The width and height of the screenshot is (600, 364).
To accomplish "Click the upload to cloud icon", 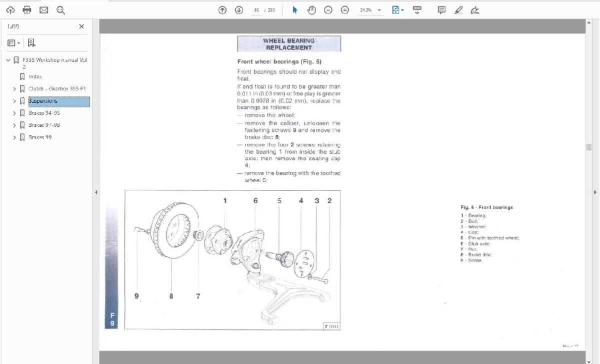I will coord(11,10).
